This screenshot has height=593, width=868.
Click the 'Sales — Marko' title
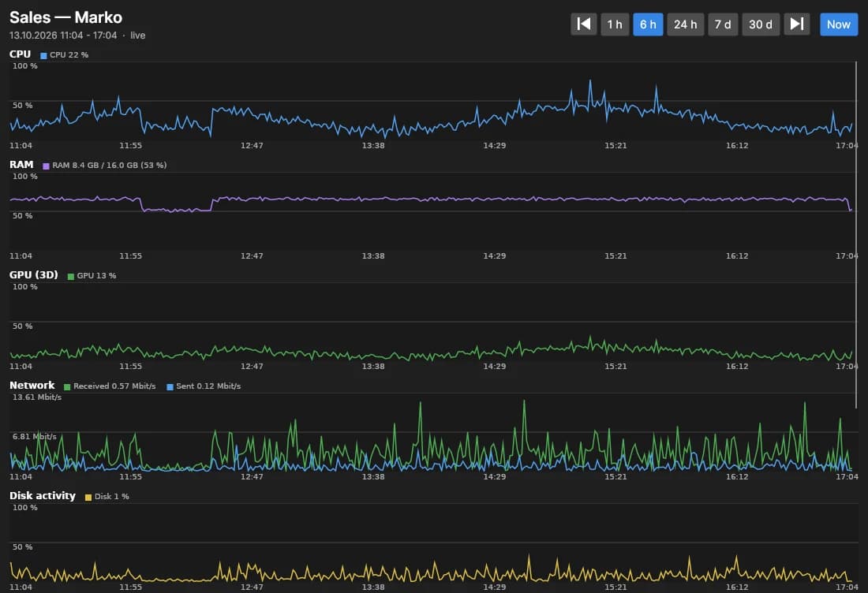point(65,17)
